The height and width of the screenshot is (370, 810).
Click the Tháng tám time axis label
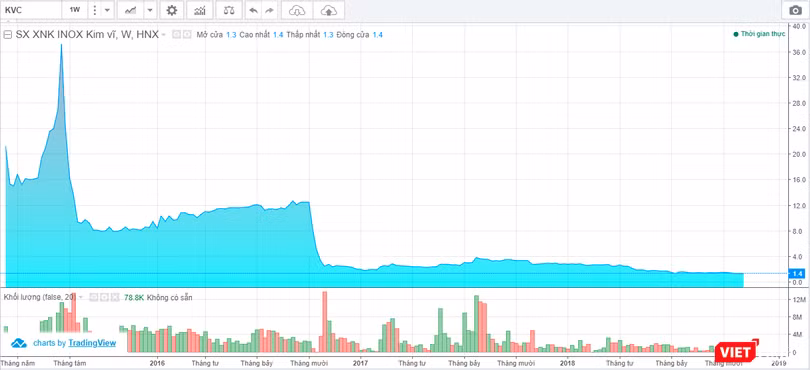pos(69,363)
